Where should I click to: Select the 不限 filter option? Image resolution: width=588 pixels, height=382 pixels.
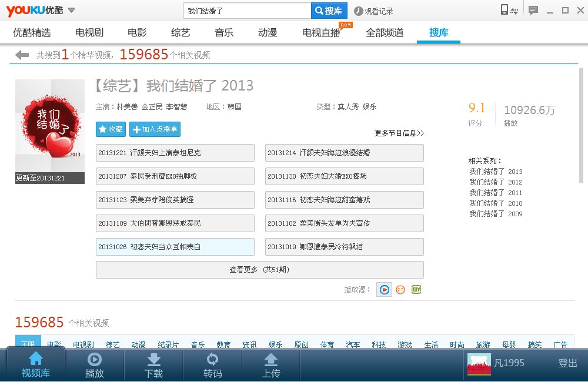pos(28,344)
